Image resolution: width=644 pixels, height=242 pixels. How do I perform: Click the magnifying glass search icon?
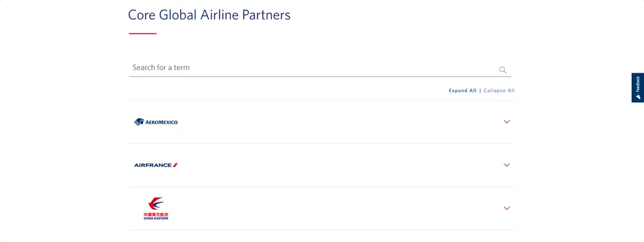503,70
